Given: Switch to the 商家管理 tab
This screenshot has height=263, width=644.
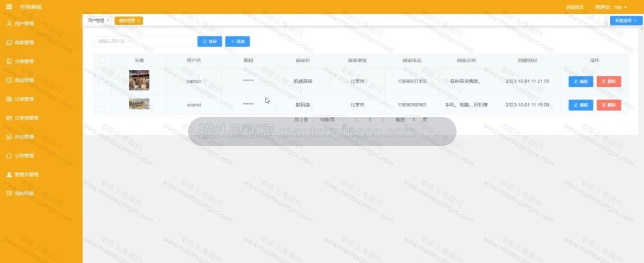Looking at the screenshot, I should 127,21.
